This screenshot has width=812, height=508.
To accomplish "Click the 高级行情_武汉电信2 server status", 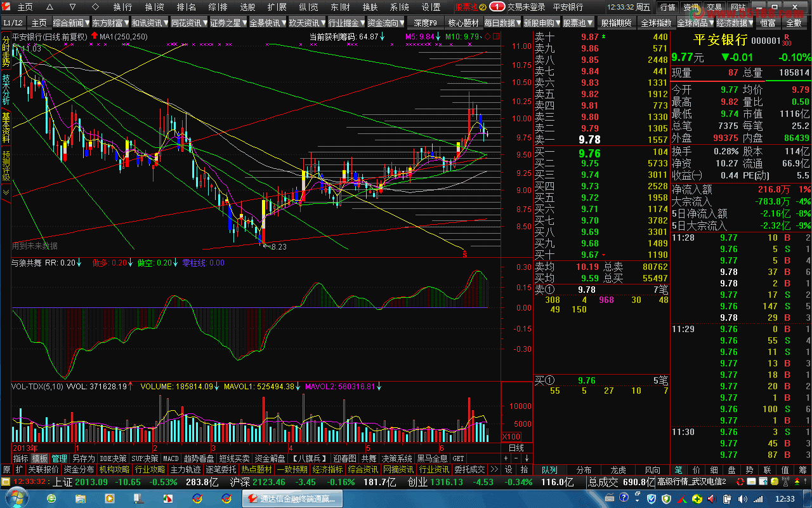I will [x=691, y=482].
